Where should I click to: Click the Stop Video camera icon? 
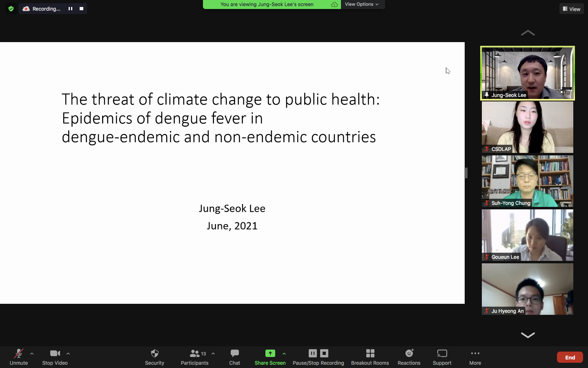coord(55,353)
